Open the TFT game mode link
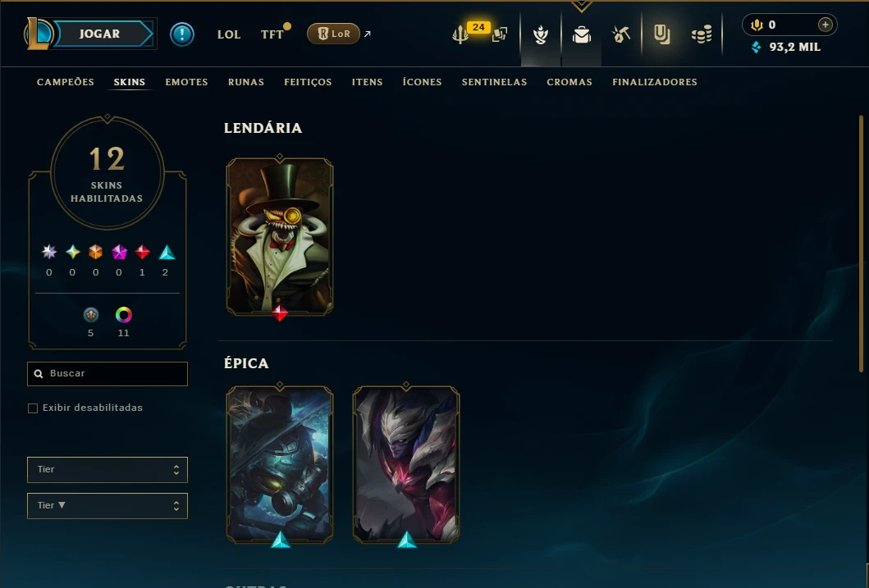The width and height of the screenshot is (869, 588). coord(272,34)
